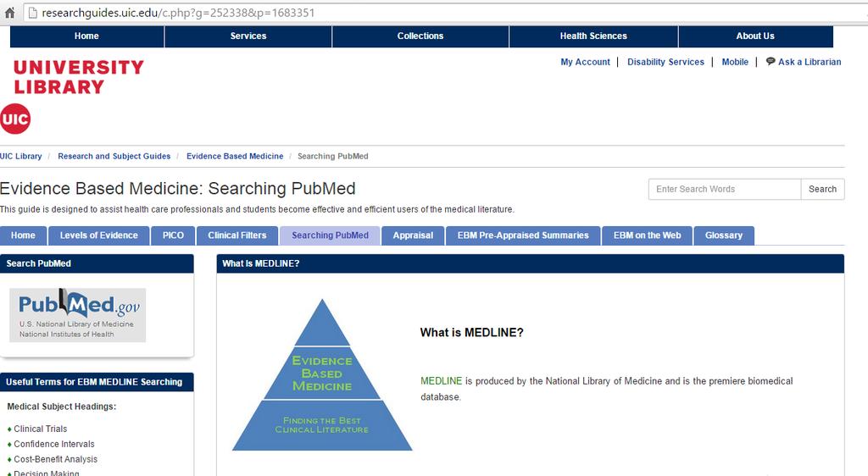The image size is (868, 476).
Task: Follow UIC Library breadcrumb link
Action: coord(21,157)
